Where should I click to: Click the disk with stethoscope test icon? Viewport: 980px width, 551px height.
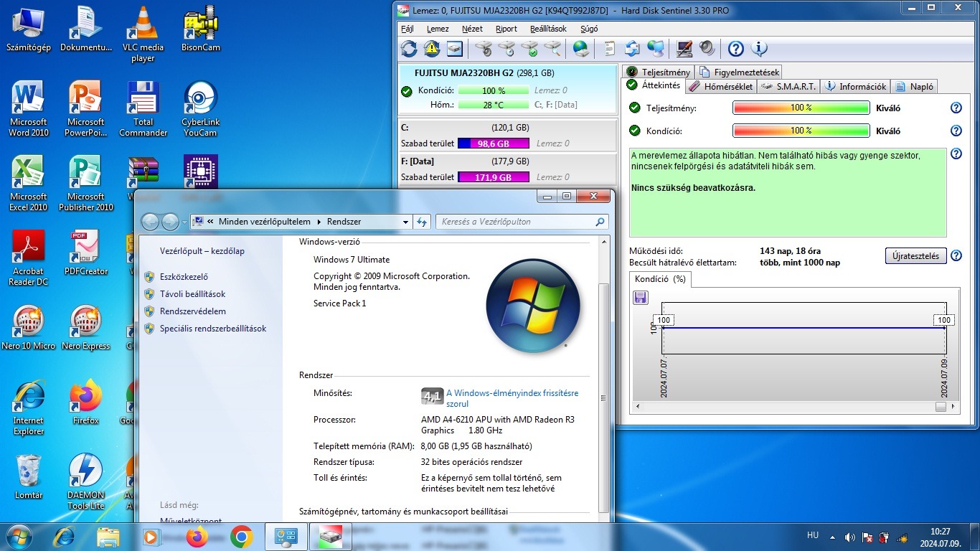[x=484, y=48]
